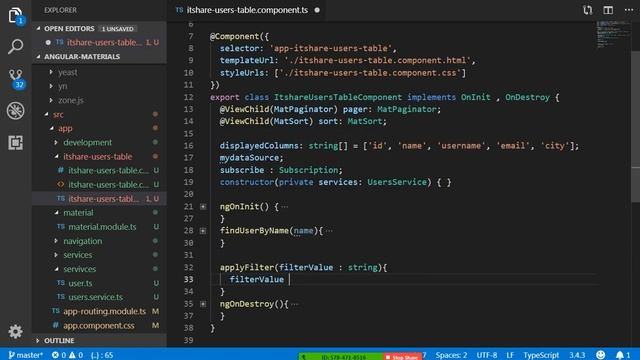
Task: Unfold the ngOnInit method
Action: (x=203, y=207)
